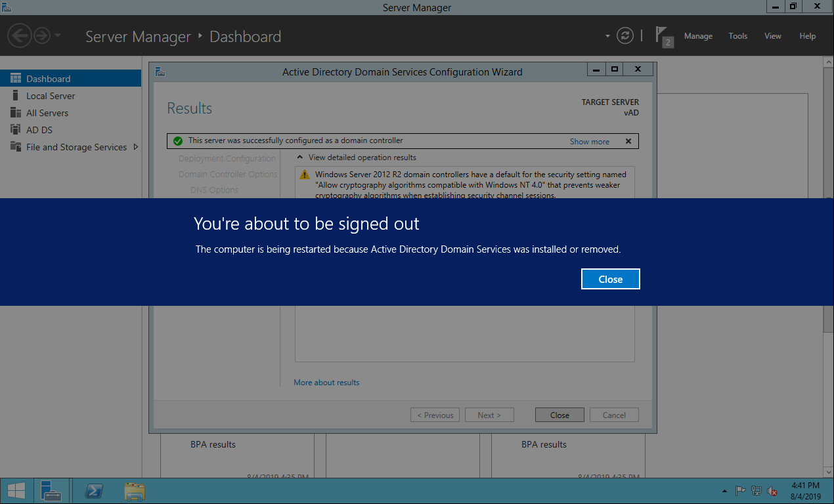Click the Close button on sign-out banner

point(610,279)
